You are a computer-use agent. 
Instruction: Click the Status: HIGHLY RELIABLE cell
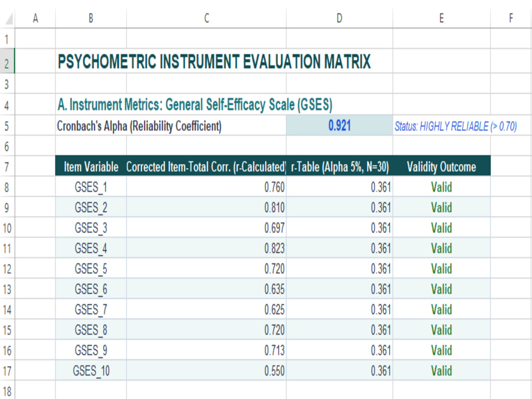(x=455, y=126)
